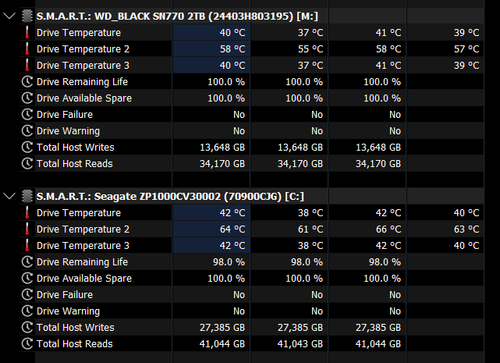Click the chip icon beside WD_BLACK SN770
The width and height of the screenshot is (500, 363).
tap(27, 16)
